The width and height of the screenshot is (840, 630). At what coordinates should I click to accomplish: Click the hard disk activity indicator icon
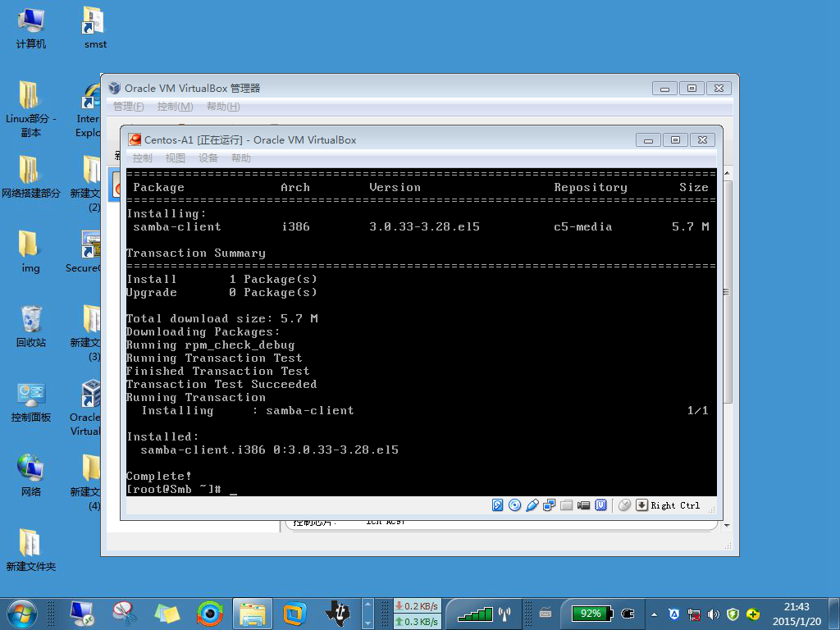click(x=497, y=505)
